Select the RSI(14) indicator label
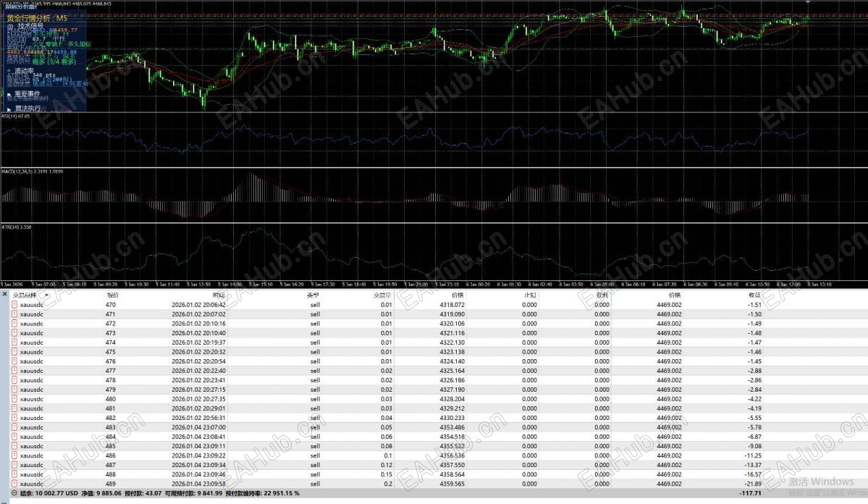The height and width of the screenshot is (504, 868). 16,117
